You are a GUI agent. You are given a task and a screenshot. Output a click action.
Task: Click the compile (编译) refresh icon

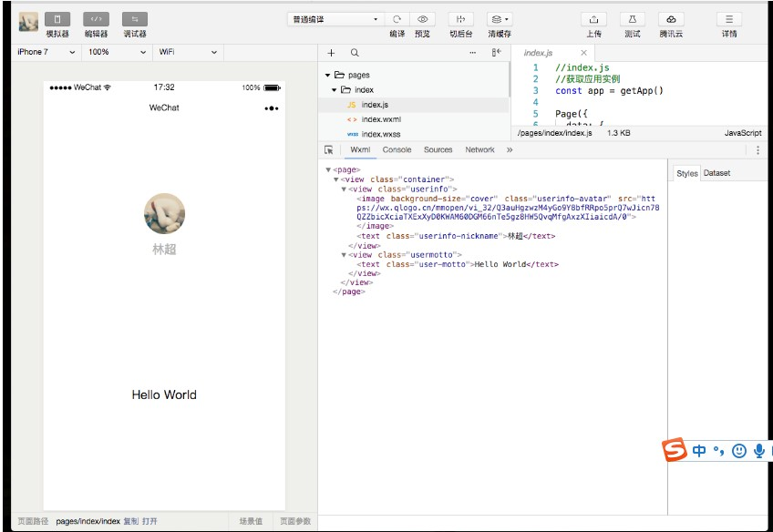(x=397, y=19)
